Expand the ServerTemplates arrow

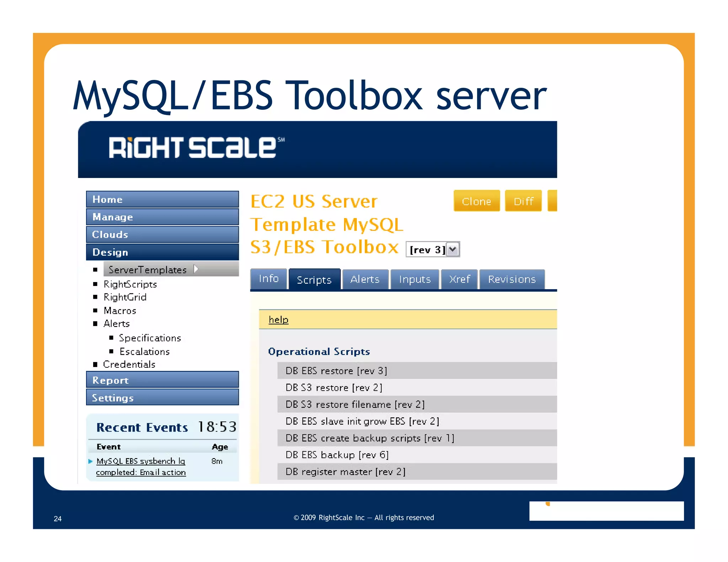196,269
